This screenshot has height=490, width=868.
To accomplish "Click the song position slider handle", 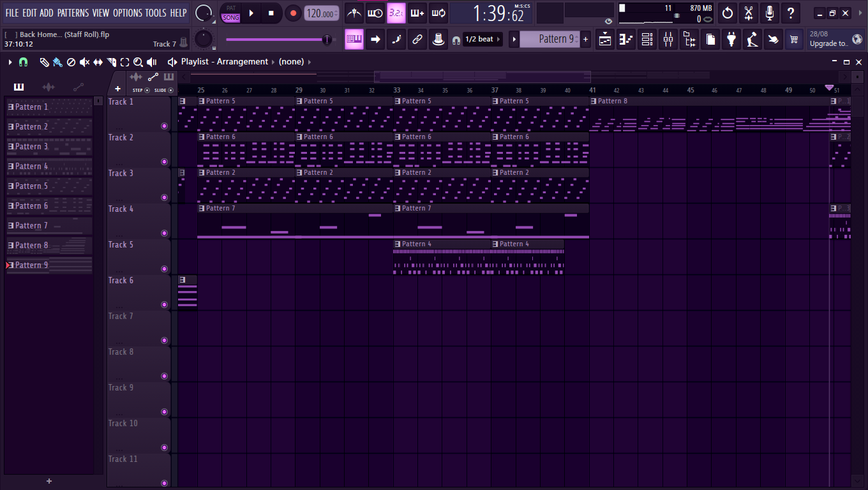I will 327,40.
